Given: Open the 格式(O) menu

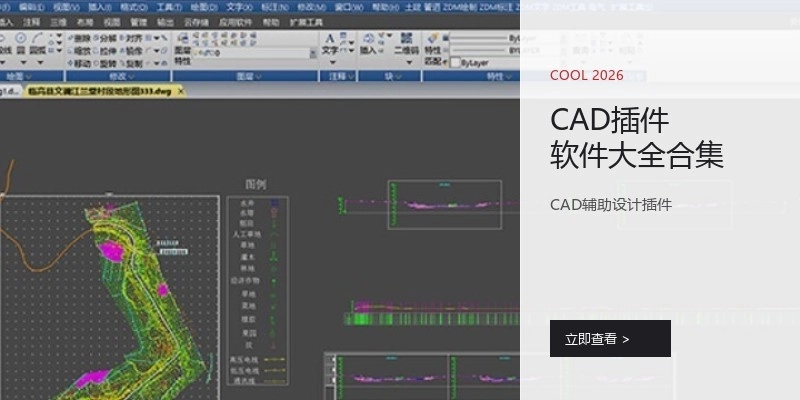Looking at the screenshot, I should [x=134, y=7].
